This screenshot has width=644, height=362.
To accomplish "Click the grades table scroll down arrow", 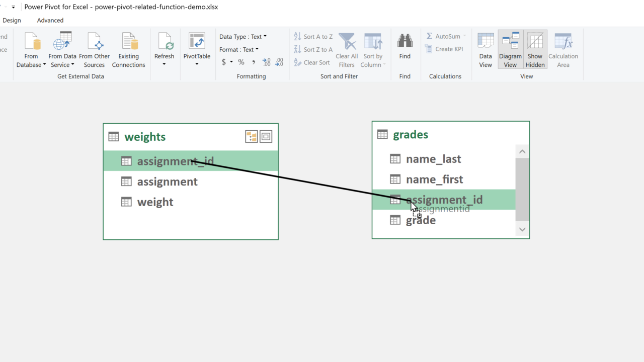I will (522, 229).
